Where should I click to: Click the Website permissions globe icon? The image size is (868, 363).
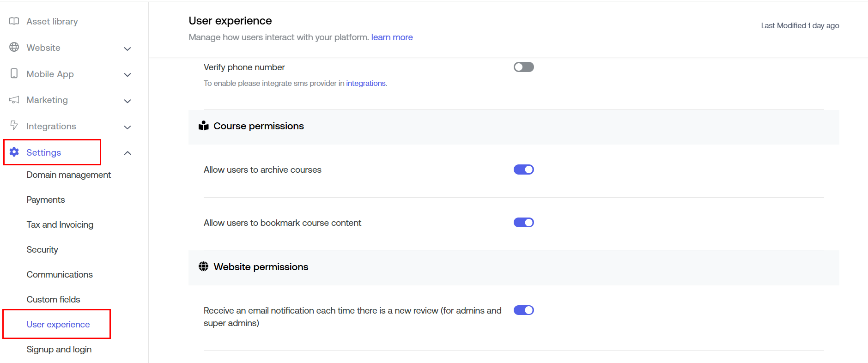coord(203,266)
